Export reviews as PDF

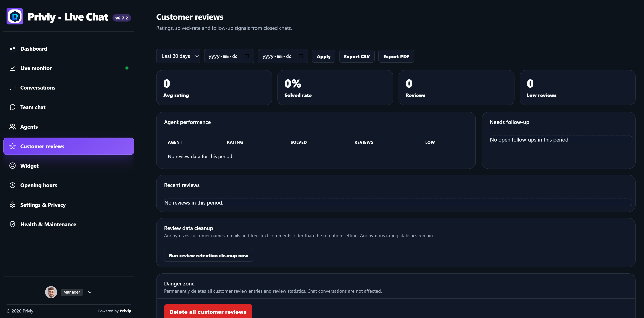(x=396, y=56)
